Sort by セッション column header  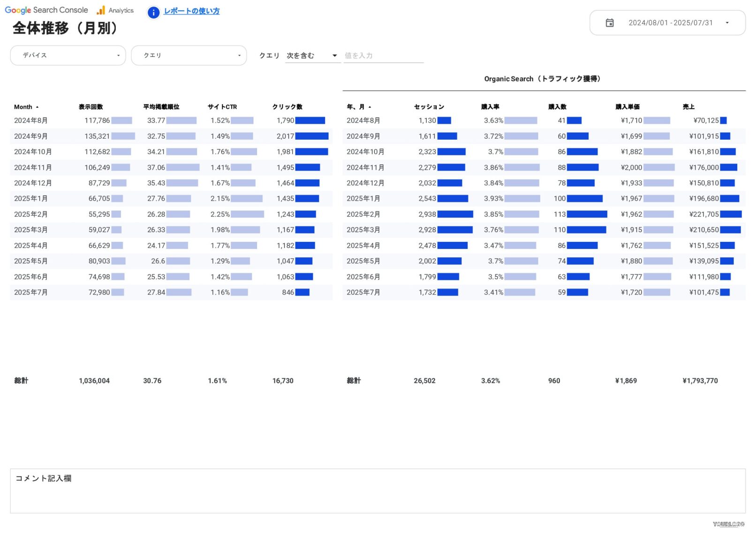pos(429,107)
